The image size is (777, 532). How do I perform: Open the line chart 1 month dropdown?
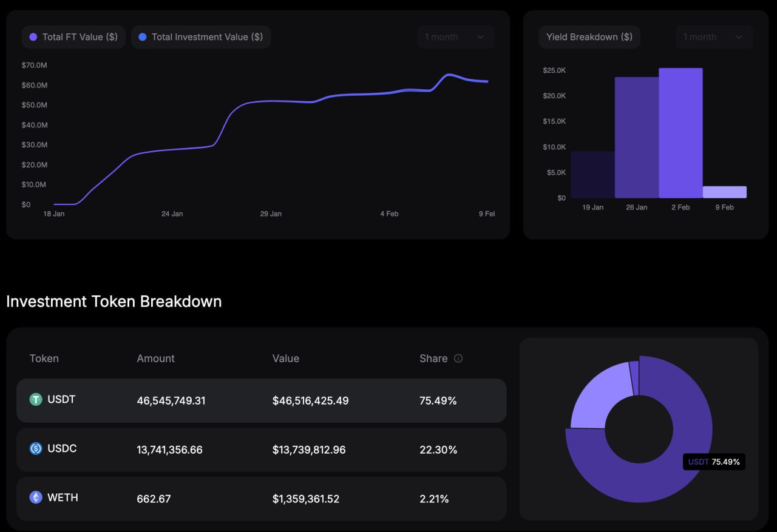pos(455,37)
